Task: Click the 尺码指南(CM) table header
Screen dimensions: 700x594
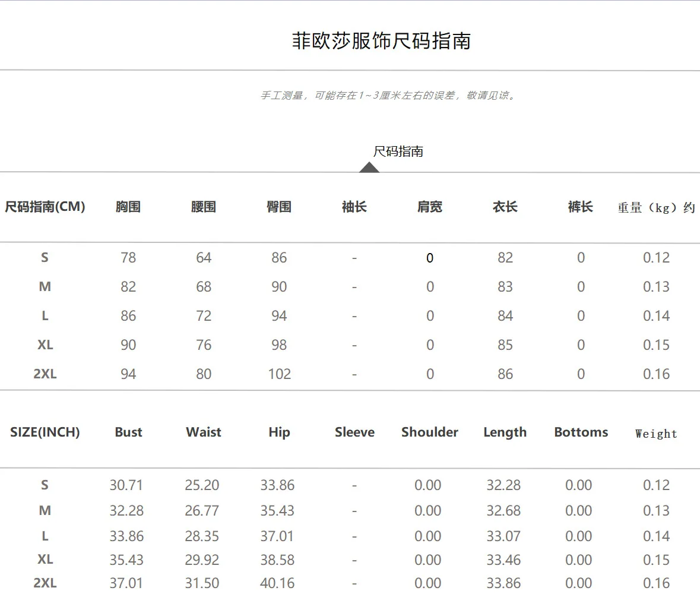Action: tap(45, 207)
